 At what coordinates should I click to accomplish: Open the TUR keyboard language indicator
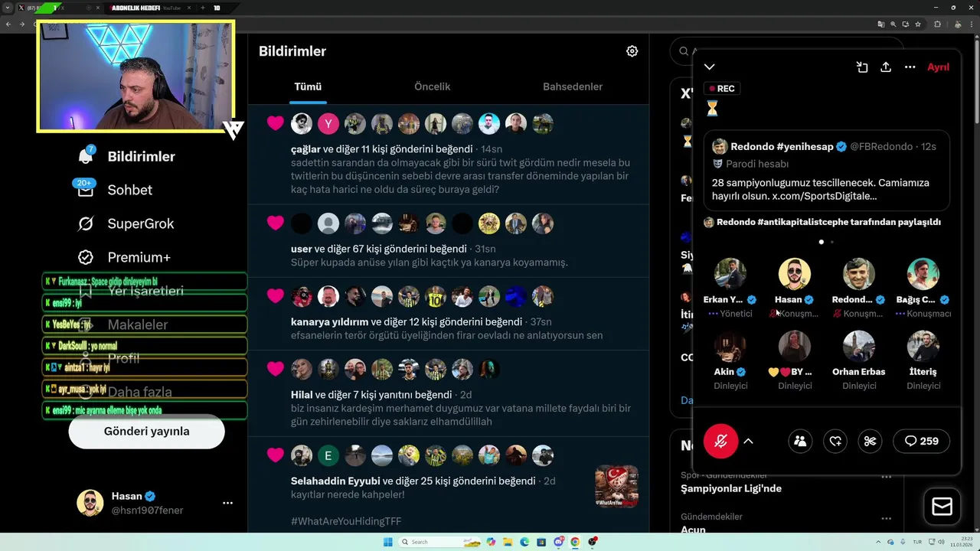[x=918, y=542]
